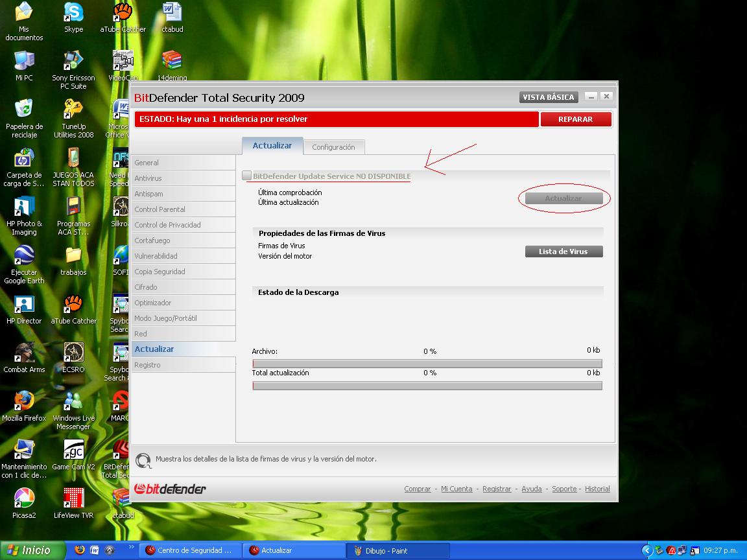Click the greyed Actualizar update button
The height and width of the screenshot is (560, 747).
[563, 198]
